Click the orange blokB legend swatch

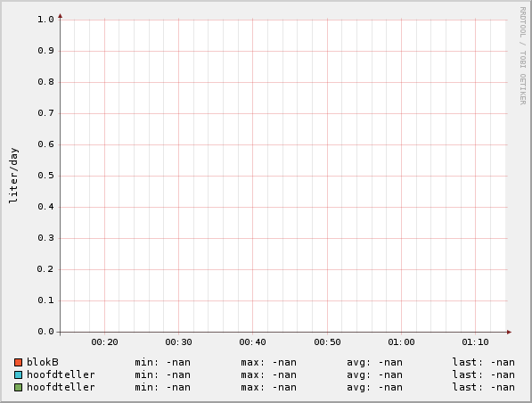(x=19, y=362)
